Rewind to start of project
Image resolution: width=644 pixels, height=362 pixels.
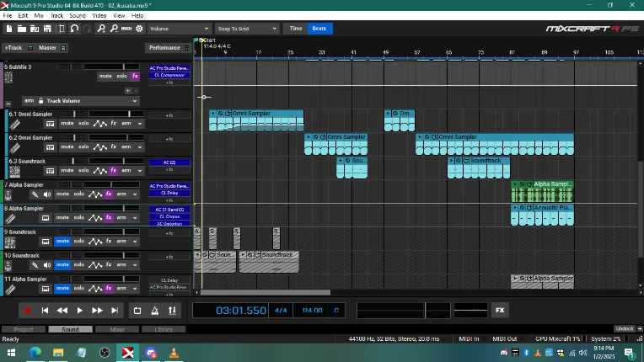click(45, 311)
